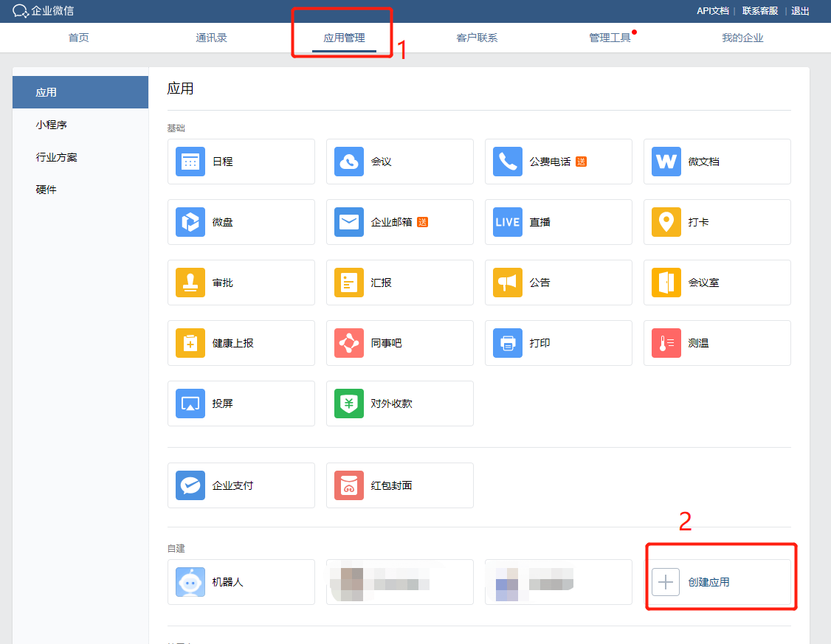Click the 对外收款 yen shield icon

click(349, 404)
